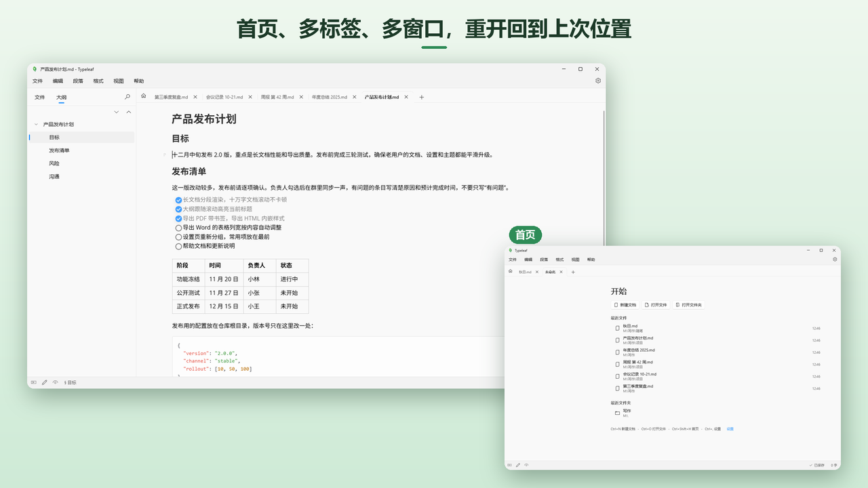
Task: Uncheck 长文档分段渲染 task checkbox
Action: 178,200
